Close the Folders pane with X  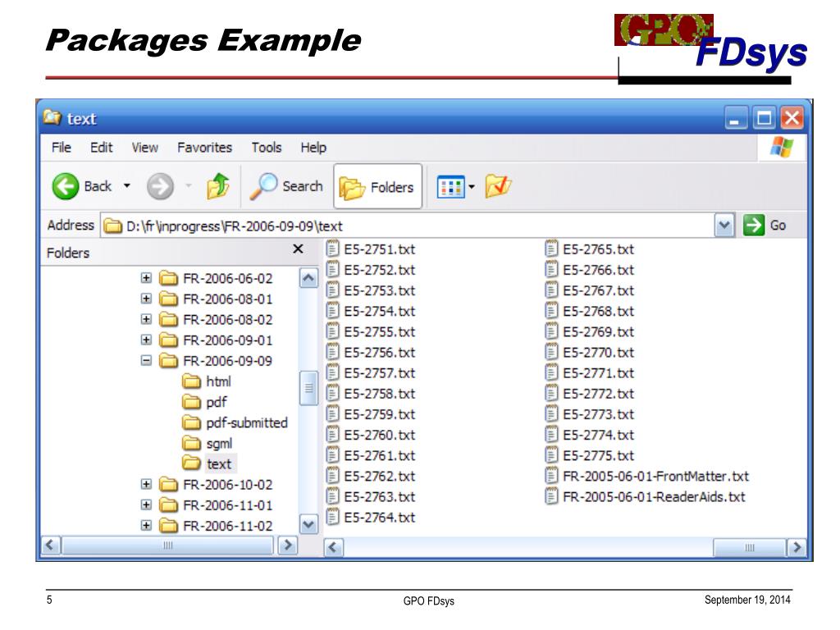pyautogui.click(x=299, y=249)
